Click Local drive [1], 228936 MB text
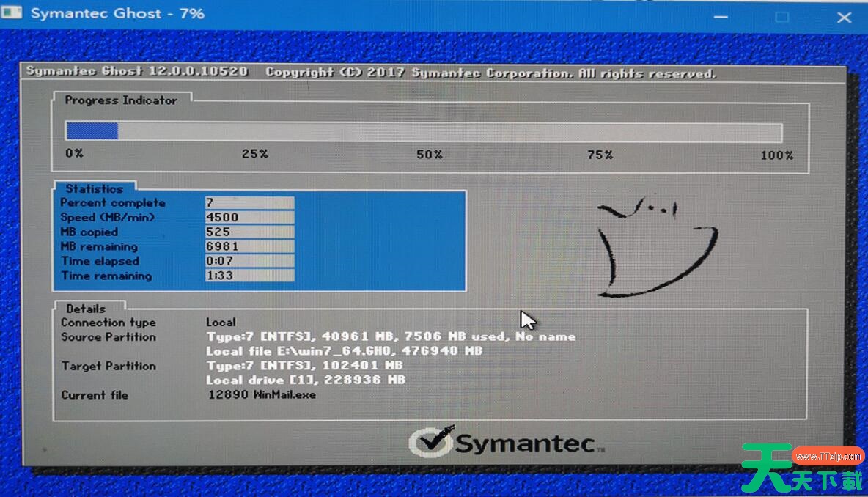868x497 pixels. click(x=306, y=380)
